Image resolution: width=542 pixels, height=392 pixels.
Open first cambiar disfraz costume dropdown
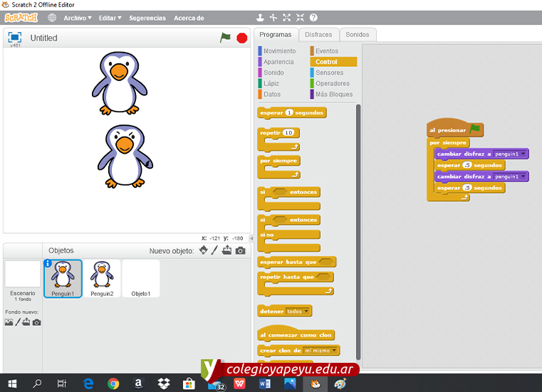tap(524, 154)
